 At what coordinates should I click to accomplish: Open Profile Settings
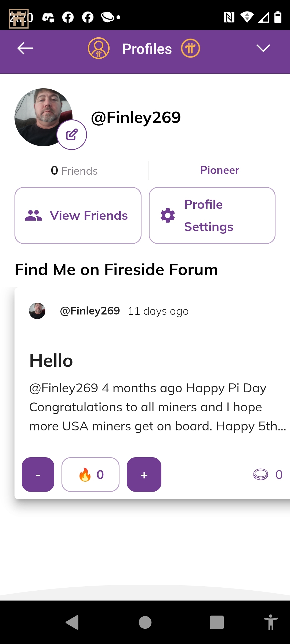pyautogui.click(x=212, y=215)
